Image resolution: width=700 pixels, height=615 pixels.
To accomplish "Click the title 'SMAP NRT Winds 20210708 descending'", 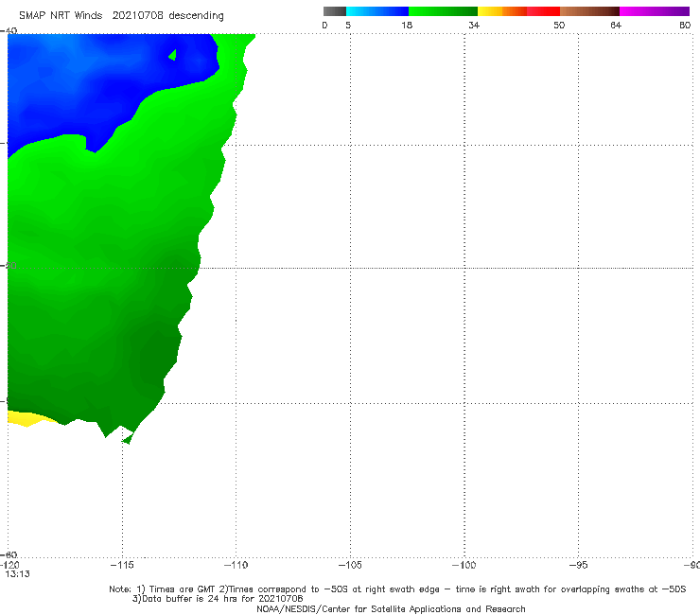I will [121, 16].
